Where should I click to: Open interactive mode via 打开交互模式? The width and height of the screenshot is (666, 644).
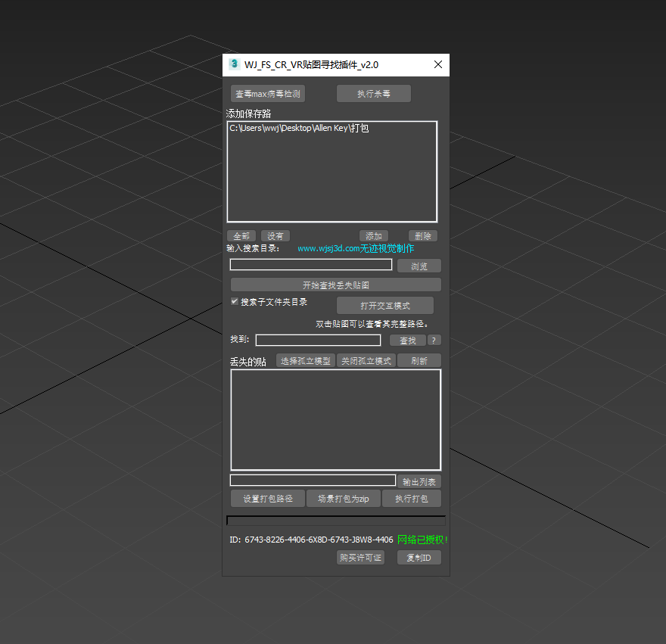(x=384, y=306)
